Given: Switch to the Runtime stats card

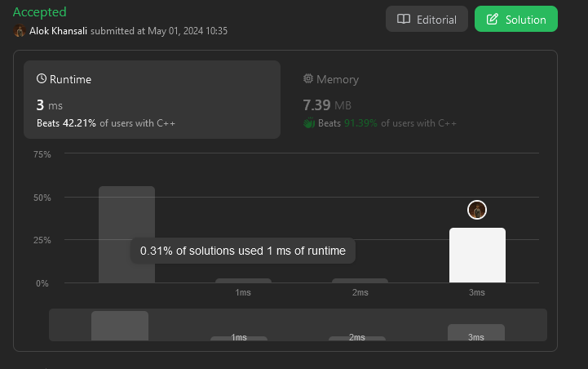Looking at the screenshot, I should (152, 99).
